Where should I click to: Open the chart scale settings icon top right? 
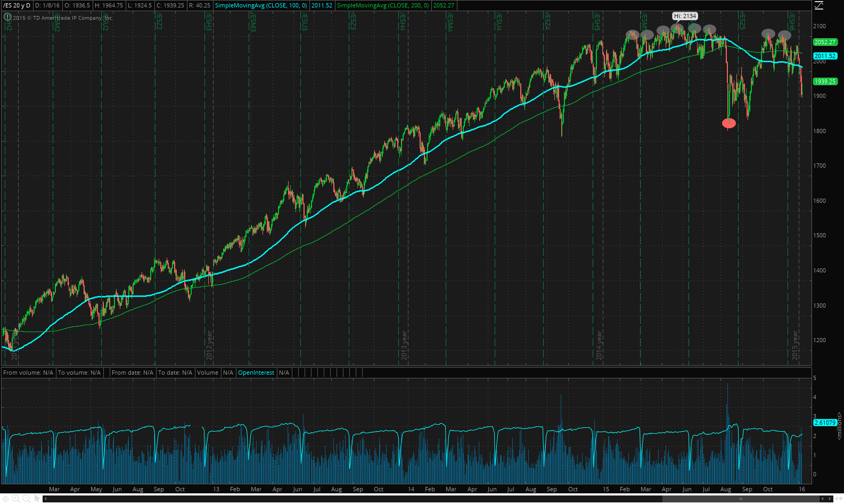[x=819, y=5]
